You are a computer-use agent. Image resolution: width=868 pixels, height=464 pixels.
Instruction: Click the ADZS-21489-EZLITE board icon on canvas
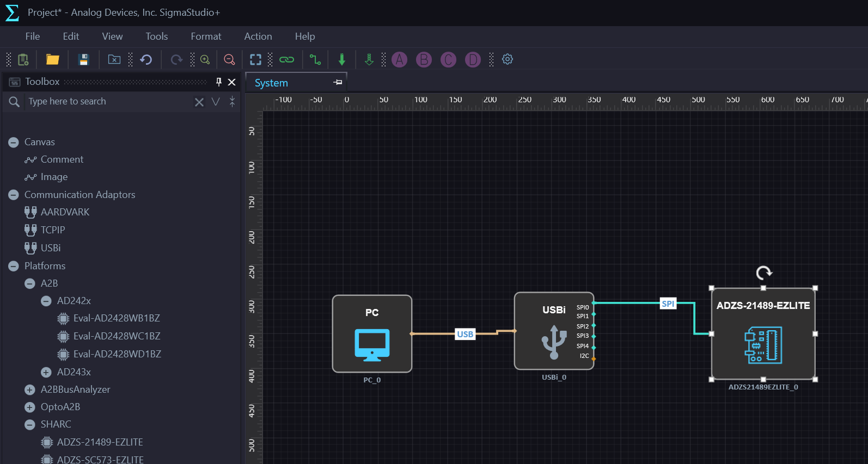(763, 345)
